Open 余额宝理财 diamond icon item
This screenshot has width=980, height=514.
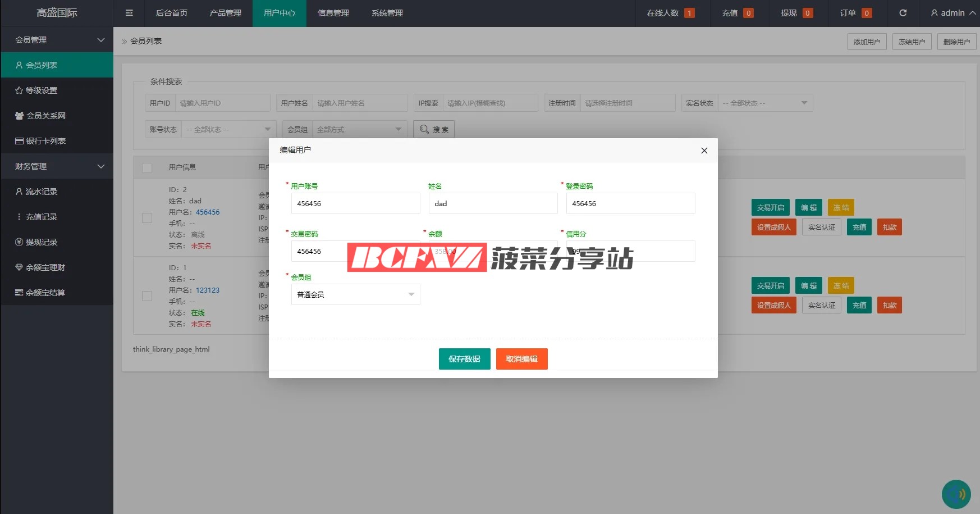(40, 267)
